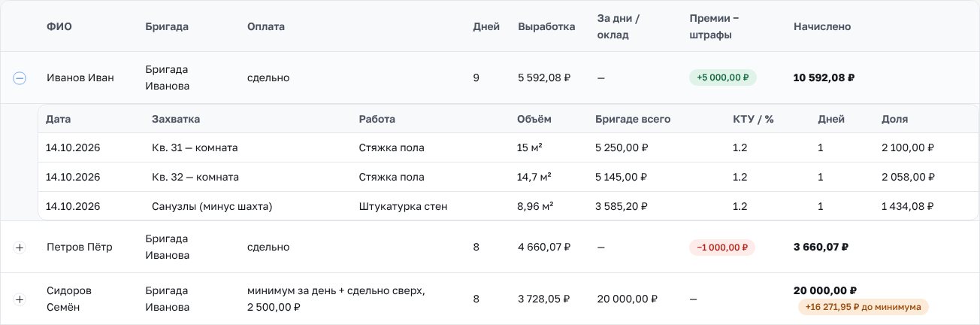This screenshot has height=325, width=980.
Task: Click the минимум за день payment text
Action: 336,299
